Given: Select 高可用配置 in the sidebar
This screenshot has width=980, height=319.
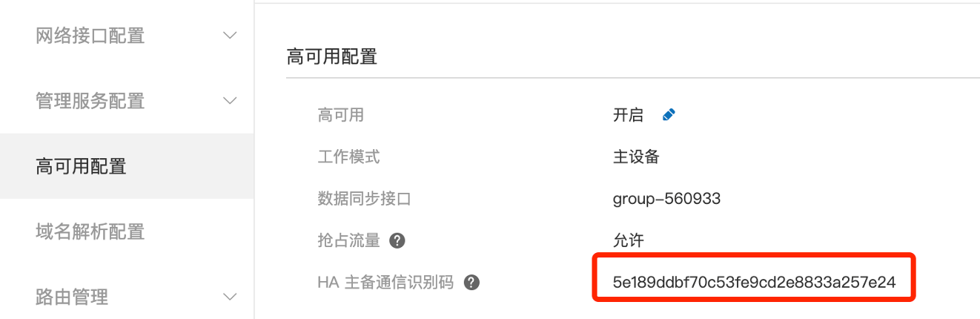Looking at the screenshot, I should (x=81, y=166).
